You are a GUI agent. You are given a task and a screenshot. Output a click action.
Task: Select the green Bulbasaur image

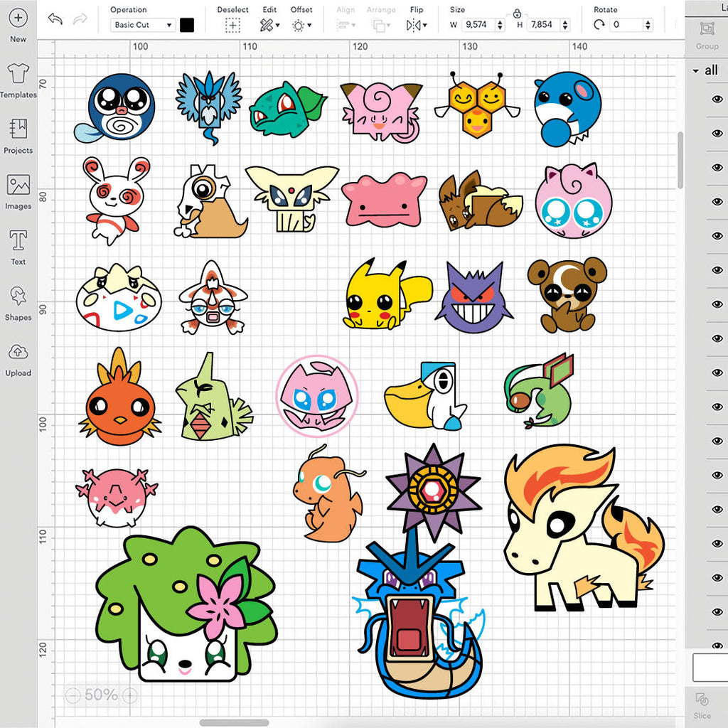click(288, 109)
